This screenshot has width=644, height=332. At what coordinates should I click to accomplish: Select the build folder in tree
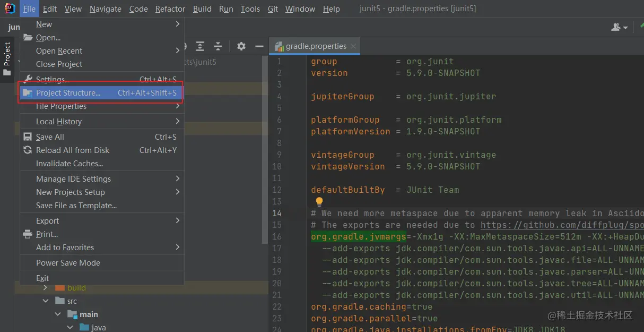pos(76,287)
